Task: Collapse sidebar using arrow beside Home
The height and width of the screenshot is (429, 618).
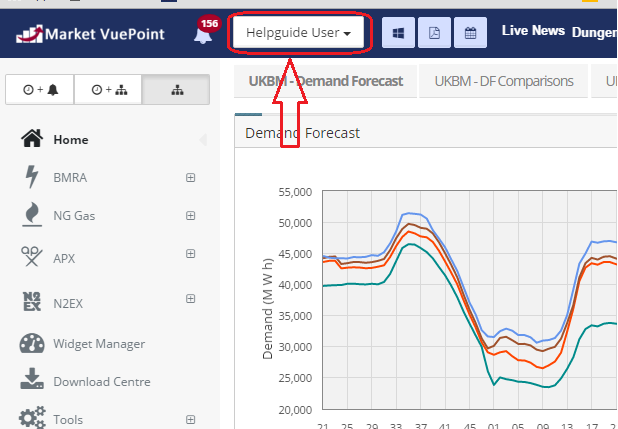Action: [x=203, y=140]
